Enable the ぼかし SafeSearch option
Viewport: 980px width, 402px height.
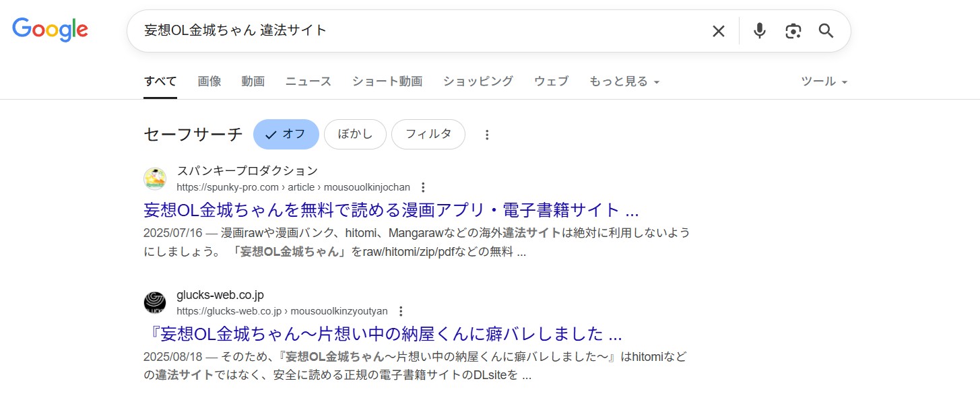(x=355, y=134)
